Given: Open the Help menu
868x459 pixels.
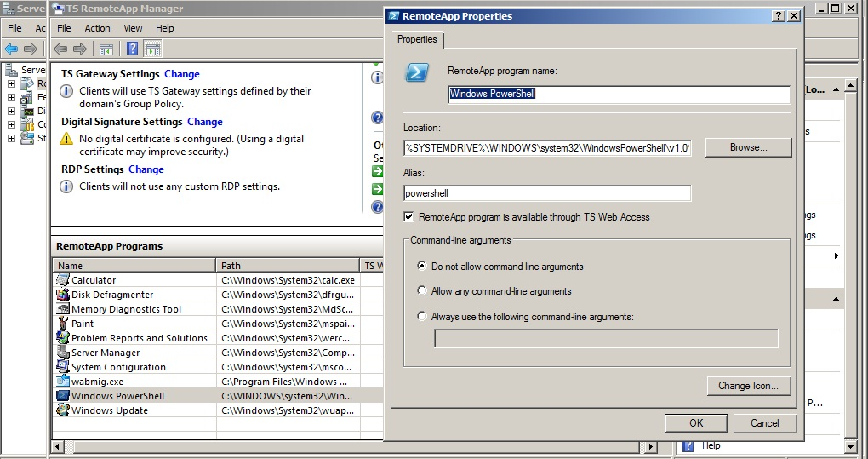Looking at the screenshot, I should [164, 28].
